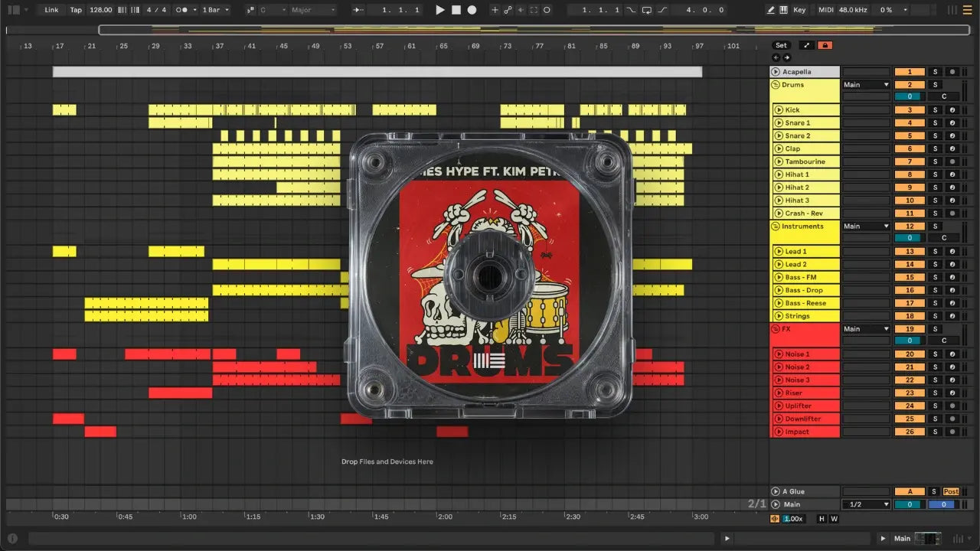The width and height of the screenshot is (980, 551).
Task: Click the Arrangement Record button
Action: pos(472,10)
